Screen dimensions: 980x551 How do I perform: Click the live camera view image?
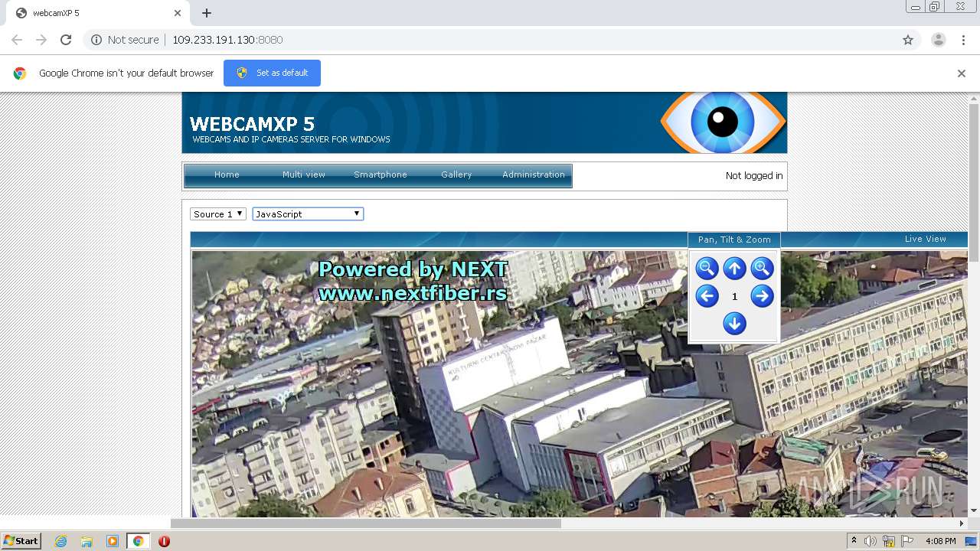click(580, 384)
